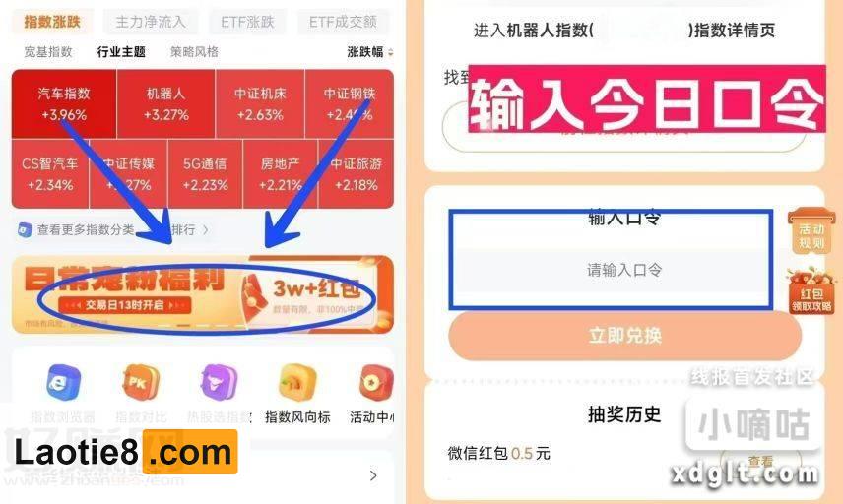The width and height of the screenshot is (843, 504).
Task: Expand 查看更多指数分类 chevron
Action: [206, 230]
